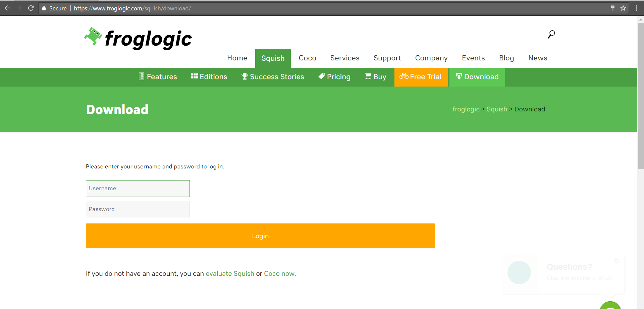This screenshot has width=644, height=309.
Task: Select the Download submenu tab
Action: coord(477,77)
